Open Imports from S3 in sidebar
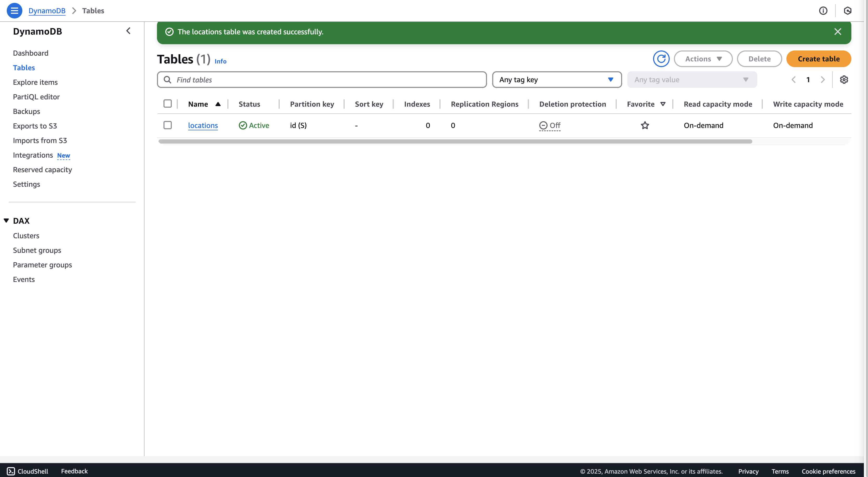 (40, 140)
